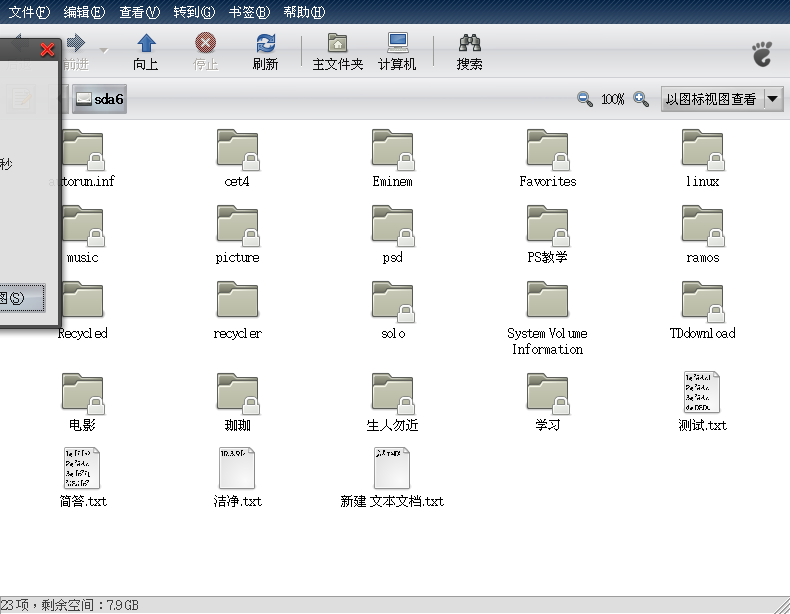This screenshot has width=790, height=614.
Task: Open the 书签(B) menu
Action: pyautogui.click(x=249, y=12)
